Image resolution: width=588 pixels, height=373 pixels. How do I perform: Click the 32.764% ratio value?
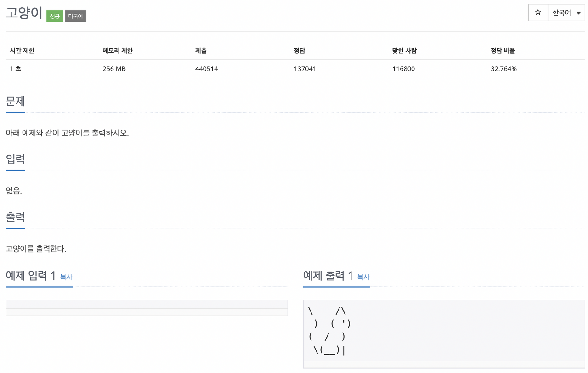[x=503, y=69]
